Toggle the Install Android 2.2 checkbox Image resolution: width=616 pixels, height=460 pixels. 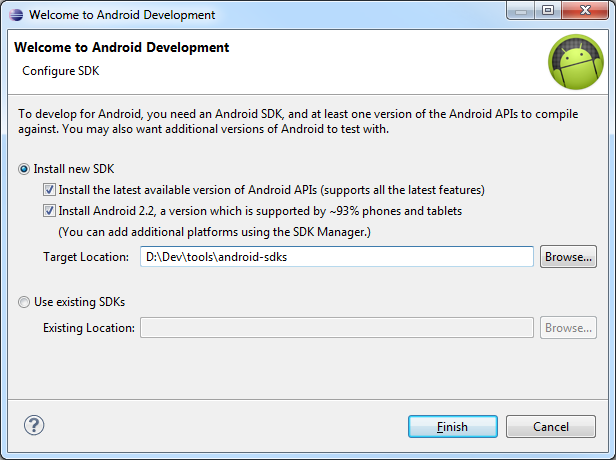(49, 211)
